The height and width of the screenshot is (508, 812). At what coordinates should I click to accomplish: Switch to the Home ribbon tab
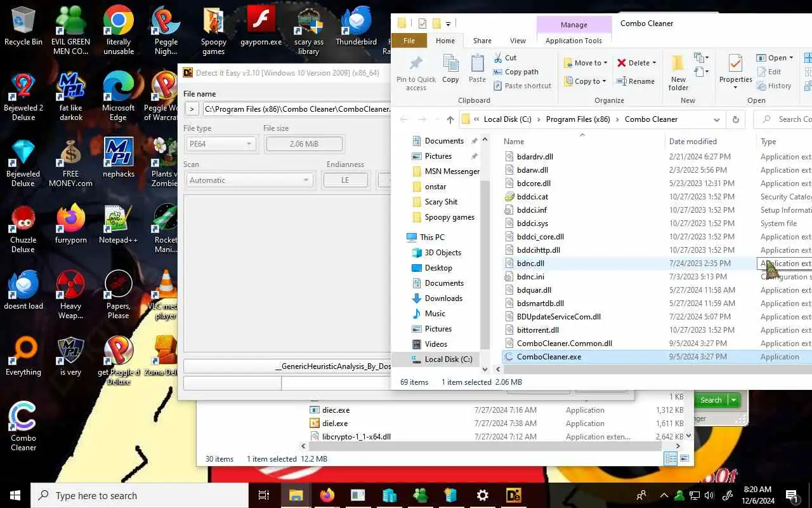click(x=445, y=41)
